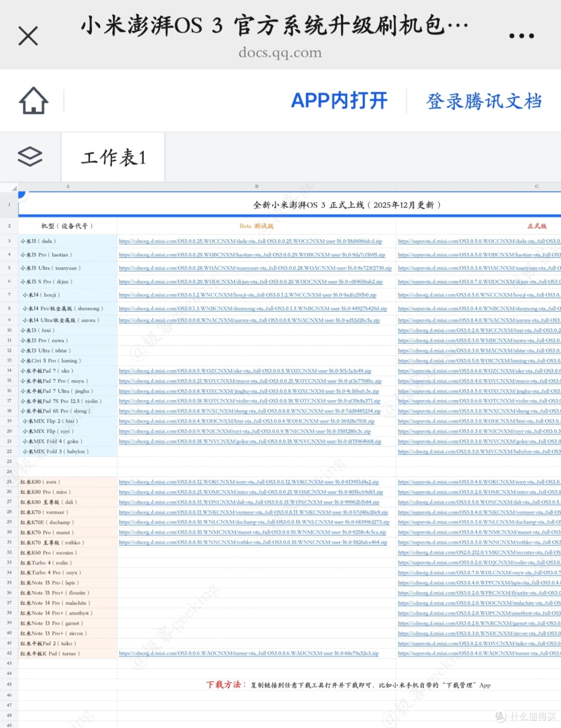
Task: Open the 红米Turbo 4 (rodin) official link
Action: [479, 563]
